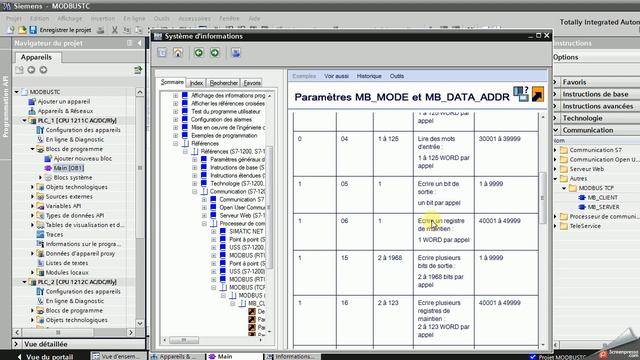This screenshot has width=640, height=360.
Task: Open Edition menu
Action: [39, 18]
